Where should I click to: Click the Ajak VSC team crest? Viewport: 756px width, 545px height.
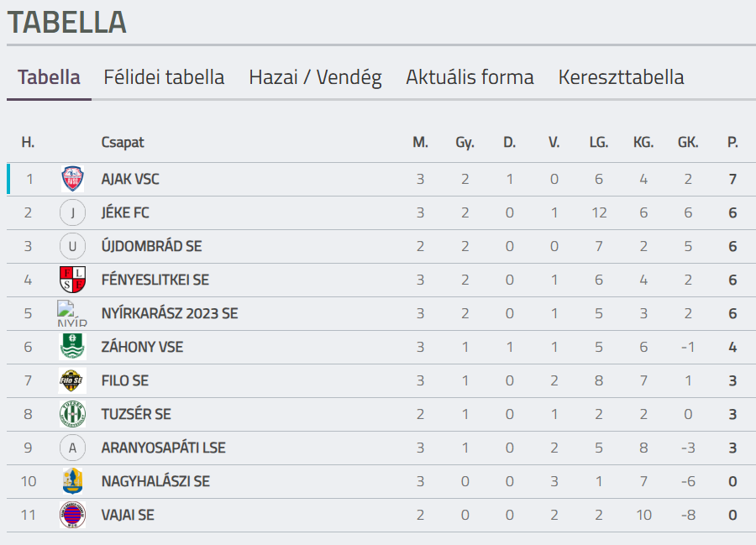pos(73,179)
